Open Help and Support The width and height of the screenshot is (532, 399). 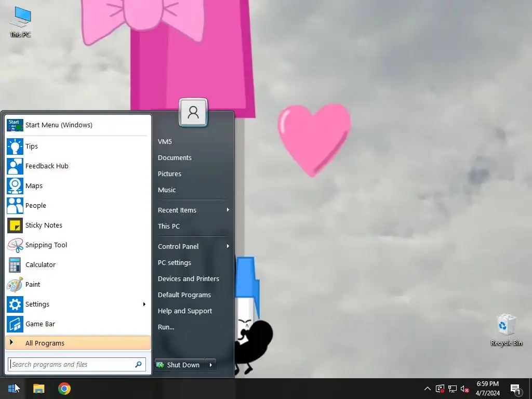click(x=185, y=311)
